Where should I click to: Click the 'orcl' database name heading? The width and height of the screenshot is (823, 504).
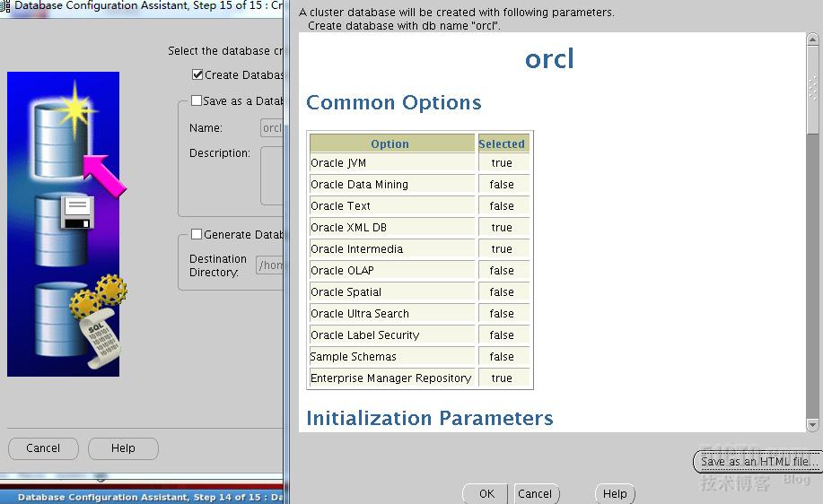pyautogui.click(x=549, y=58)
